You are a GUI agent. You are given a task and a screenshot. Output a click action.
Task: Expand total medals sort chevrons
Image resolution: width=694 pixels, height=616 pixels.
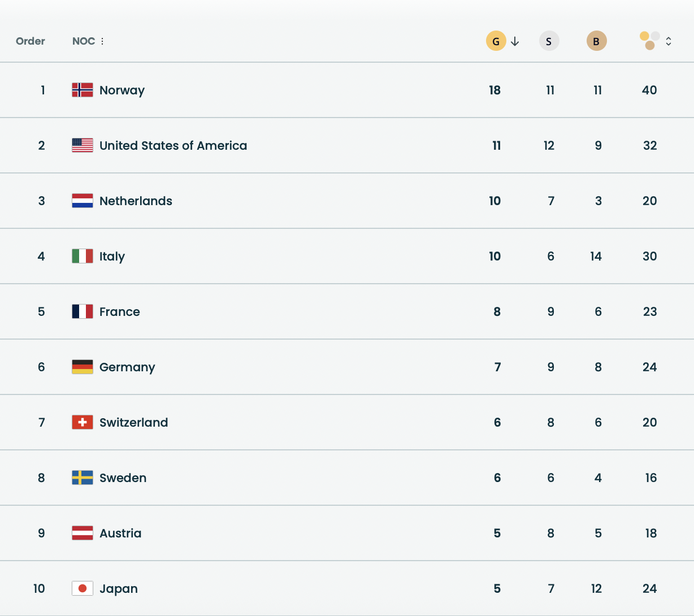[x=669, y=41]
